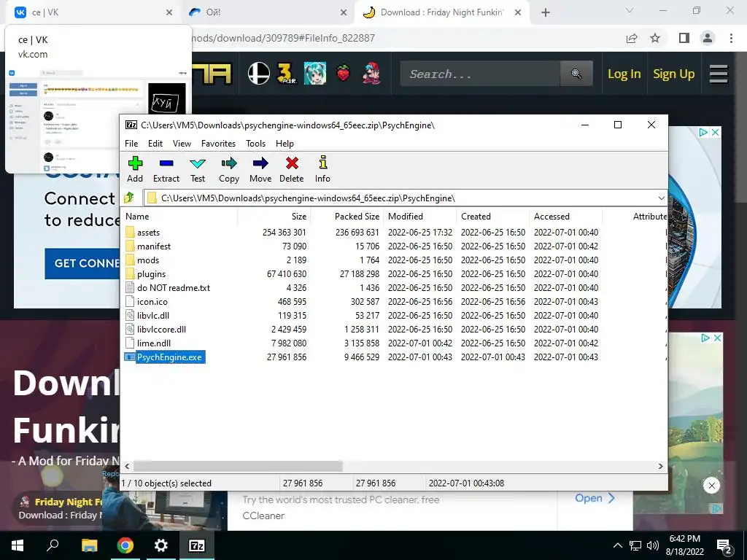Open Settings gear on taskbar
The height and width of the screenshot is (560, 747).
pyautogui.click(x=161, y=545)
